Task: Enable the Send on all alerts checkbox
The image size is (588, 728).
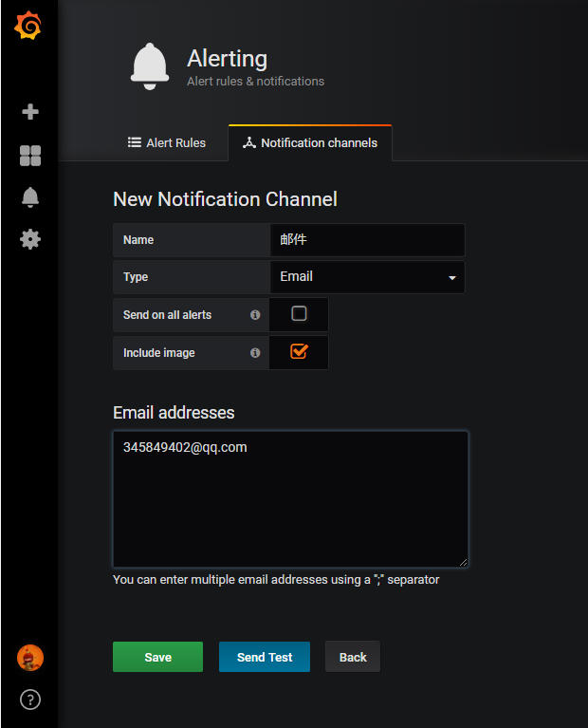Action: (x=299, y=314)
